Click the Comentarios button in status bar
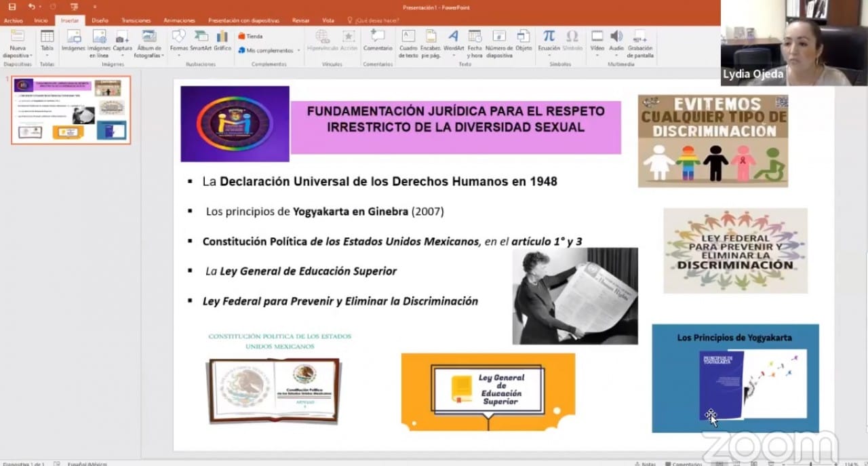The width and height of the screenshot is (868, 466). [684, 463]
